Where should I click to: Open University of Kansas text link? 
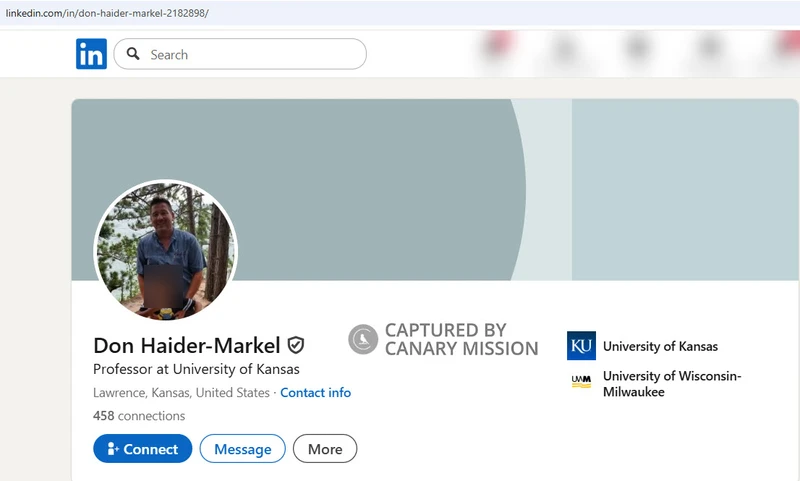[x=660, y=346]
